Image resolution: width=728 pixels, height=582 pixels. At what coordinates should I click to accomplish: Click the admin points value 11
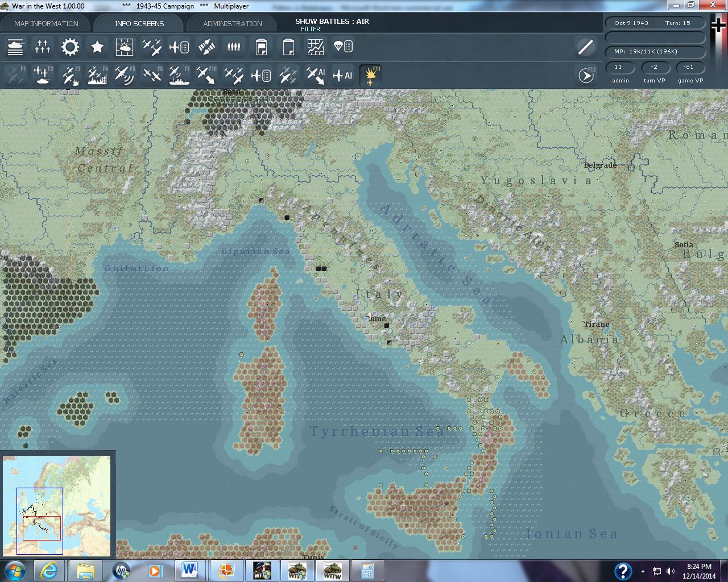(620, 67)
